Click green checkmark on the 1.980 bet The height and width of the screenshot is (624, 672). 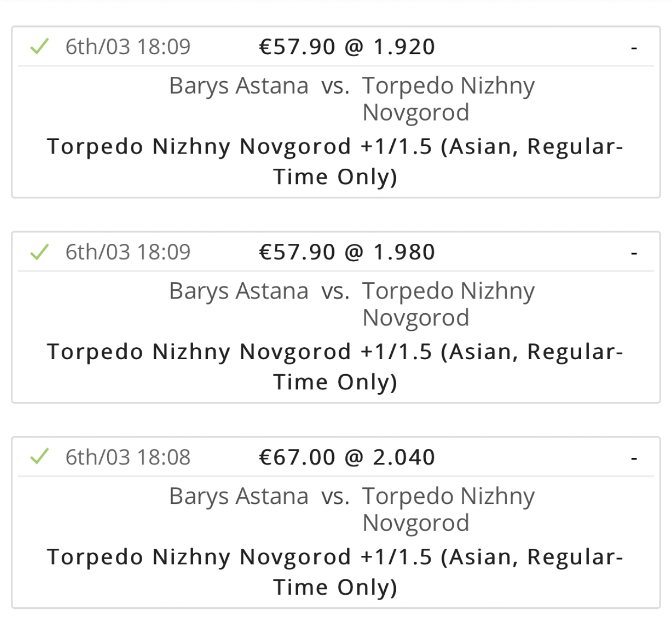point(39,252)
